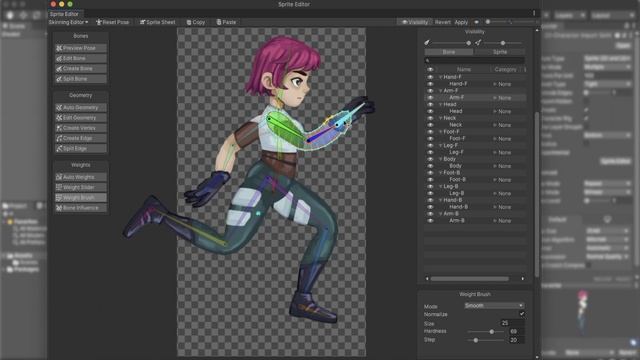Image resolution: width=640 pixels, height=360 pixels.
Task: Click the Apply button
Action: coord(461,22)
